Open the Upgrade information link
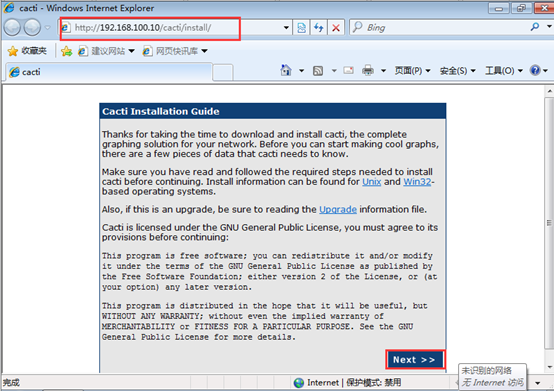 (x=338, y=209)
